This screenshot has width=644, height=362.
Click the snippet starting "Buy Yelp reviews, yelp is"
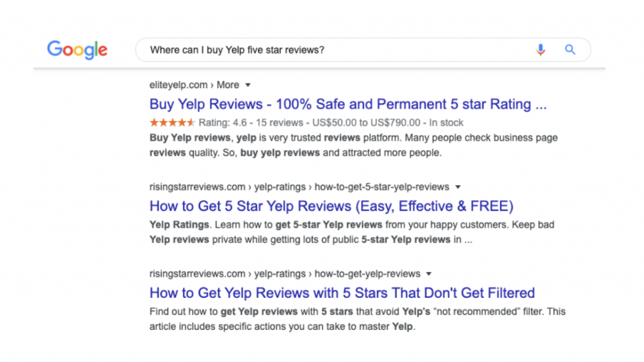point(353,145)
